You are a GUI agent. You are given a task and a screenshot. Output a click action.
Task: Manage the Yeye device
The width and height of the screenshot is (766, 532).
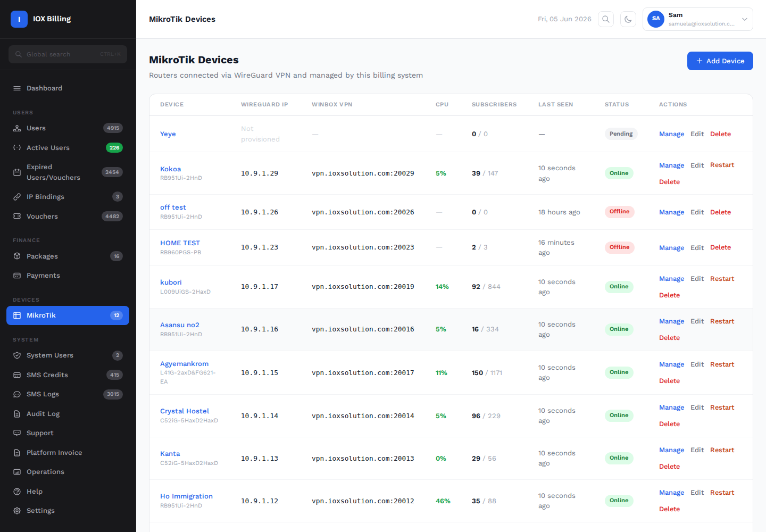coord(671,134)
